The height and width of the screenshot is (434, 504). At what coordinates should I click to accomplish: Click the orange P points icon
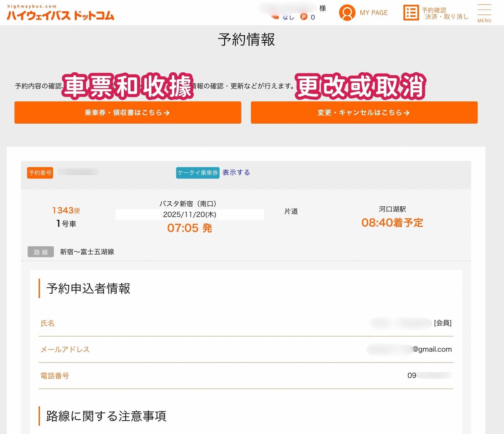(x=304, y=17)
